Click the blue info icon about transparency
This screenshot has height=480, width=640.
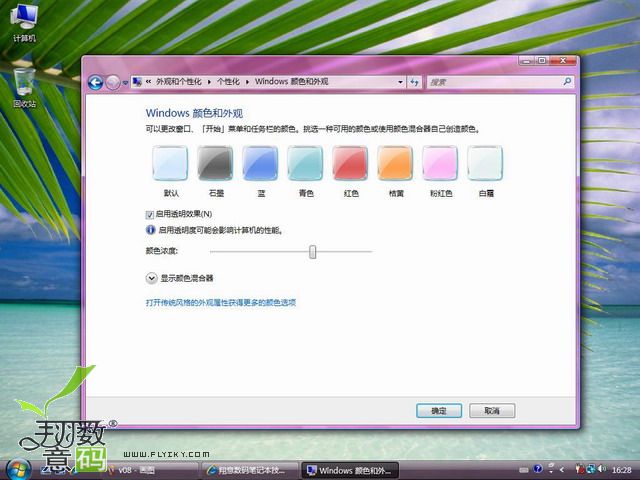(150, 230)
